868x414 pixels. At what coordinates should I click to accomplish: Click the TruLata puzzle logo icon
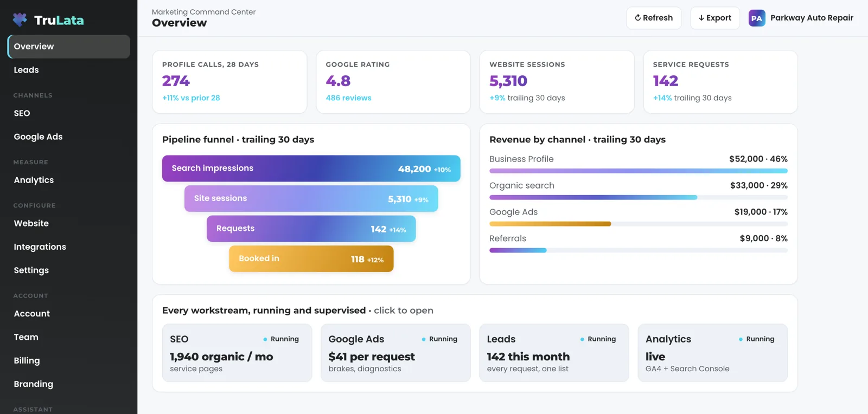coord(20,20)
